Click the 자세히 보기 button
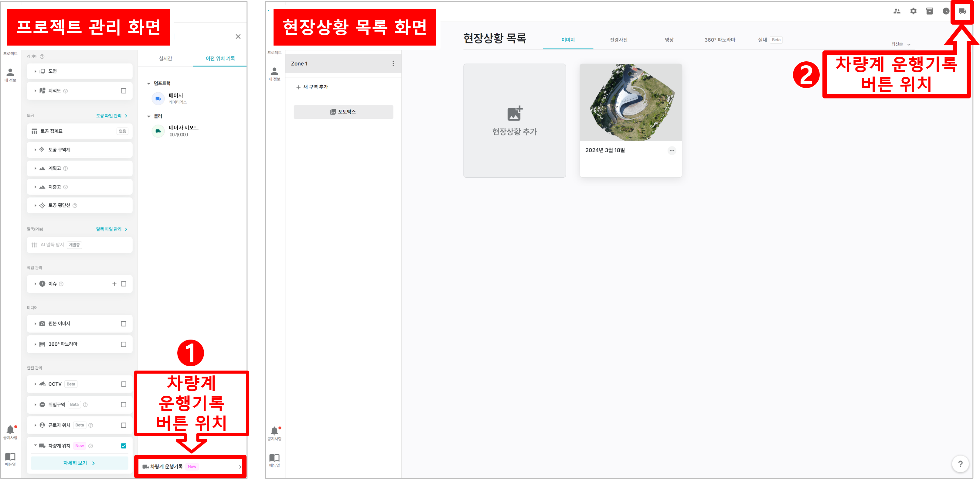 79,463
